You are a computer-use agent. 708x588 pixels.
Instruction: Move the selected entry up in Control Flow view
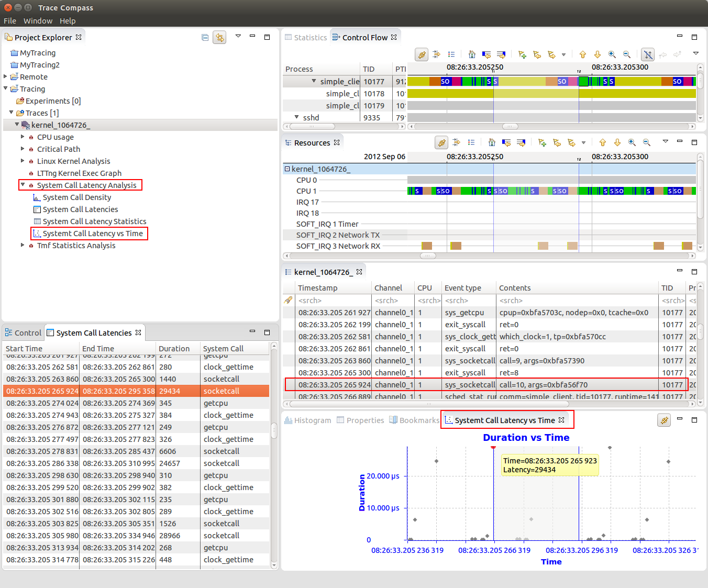pyautogui.click(x=582, y=54)
